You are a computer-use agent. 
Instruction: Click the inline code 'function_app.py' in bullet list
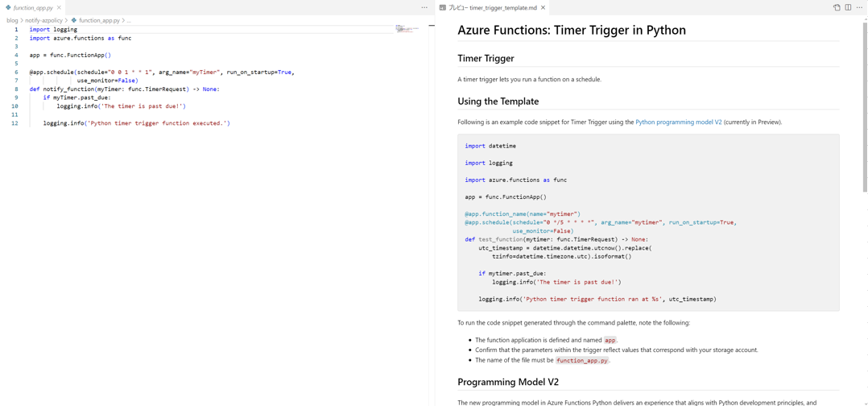pos(582,360)
